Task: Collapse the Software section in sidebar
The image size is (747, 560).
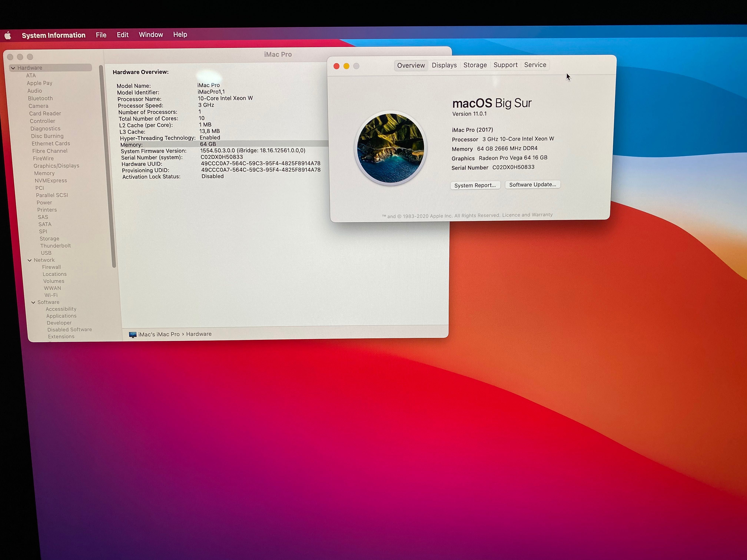Action: (33, 302)
